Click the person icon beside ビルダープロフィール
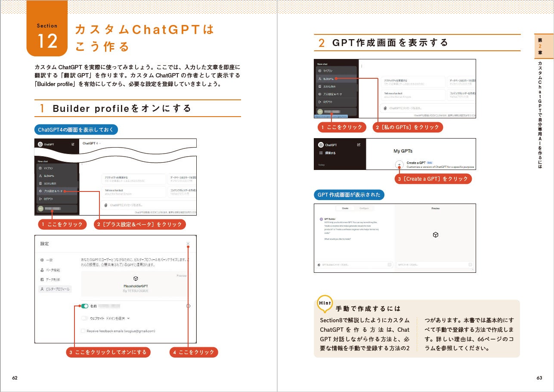The image size is (554, 392). point(42,288)
